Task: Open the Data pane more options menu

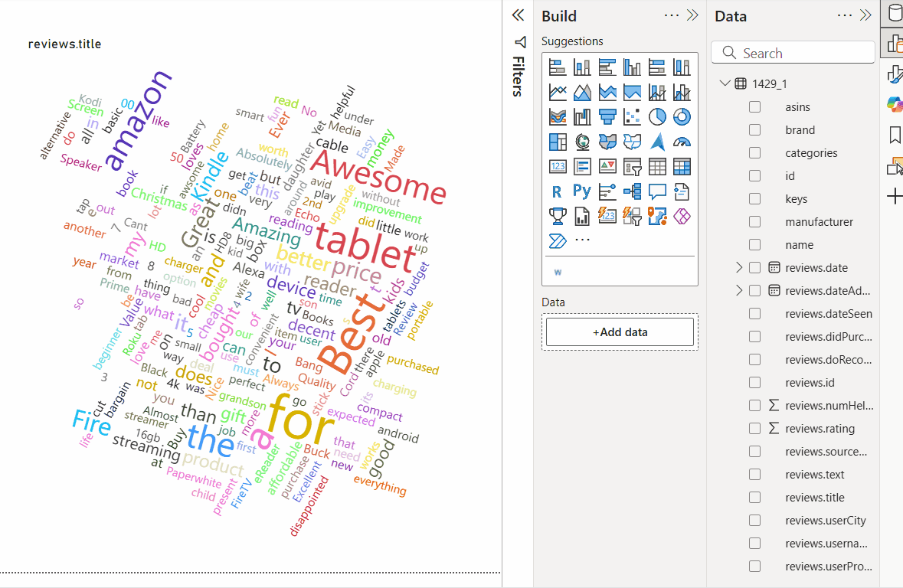Action: [x=845, y=15]
